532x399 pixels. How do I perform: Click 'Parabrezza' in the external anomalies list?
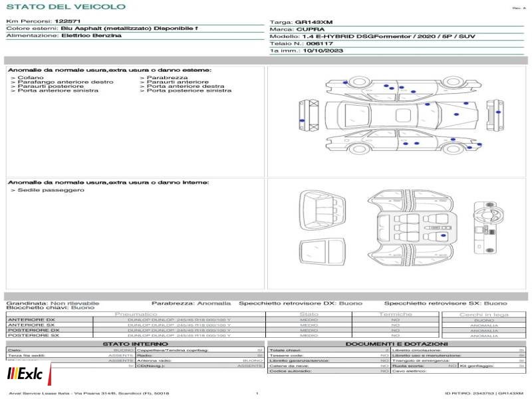point(164,78)
